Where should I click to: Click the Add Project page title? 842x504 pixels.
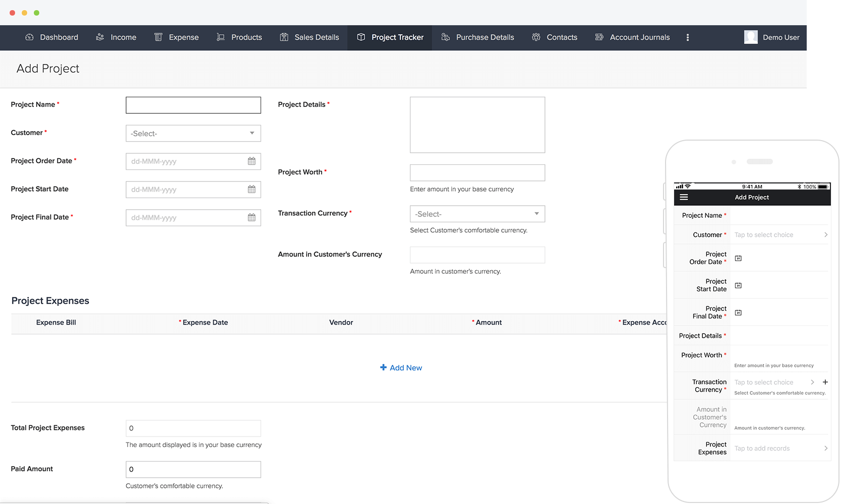(48, 69)
